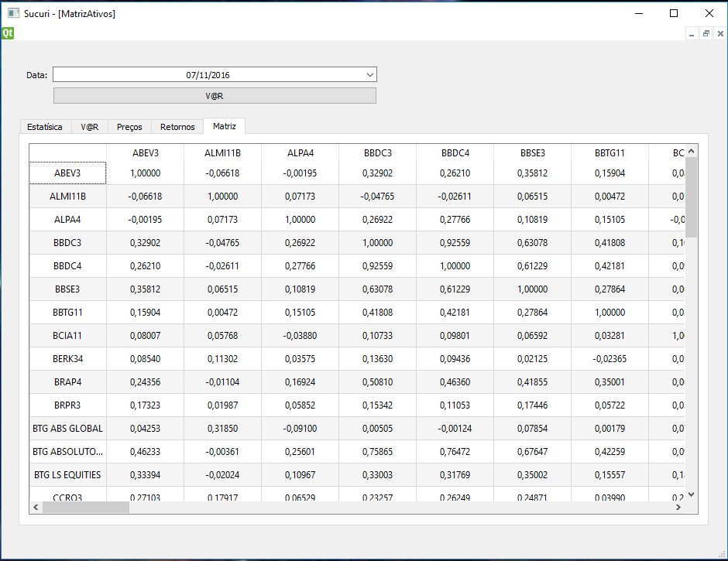
Task: Click cell 0,76472 in the BTG ABSOLUTO row
Action: tap(455, 451)
